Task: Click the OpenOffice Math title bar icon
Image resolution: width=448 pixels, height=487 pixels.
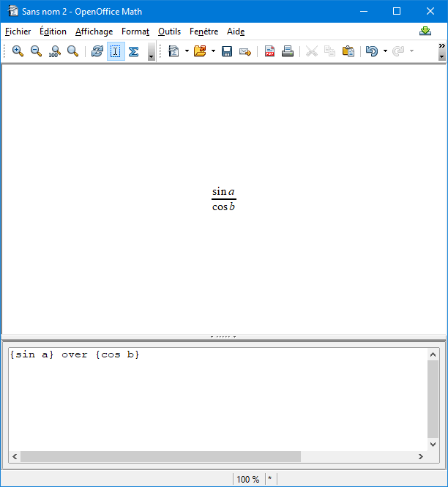Action: coord(13,11)
